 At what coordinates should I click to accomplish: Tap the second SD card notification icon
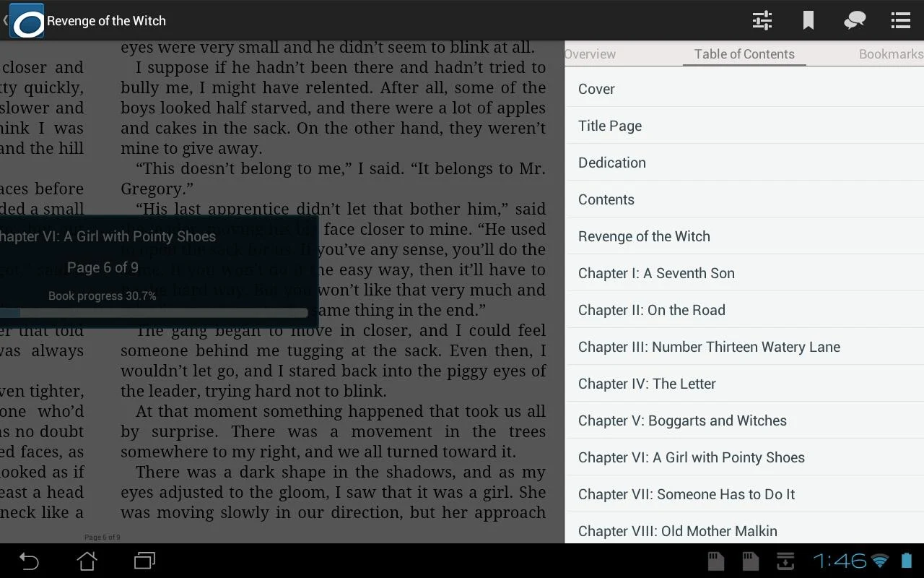[751, 561]
